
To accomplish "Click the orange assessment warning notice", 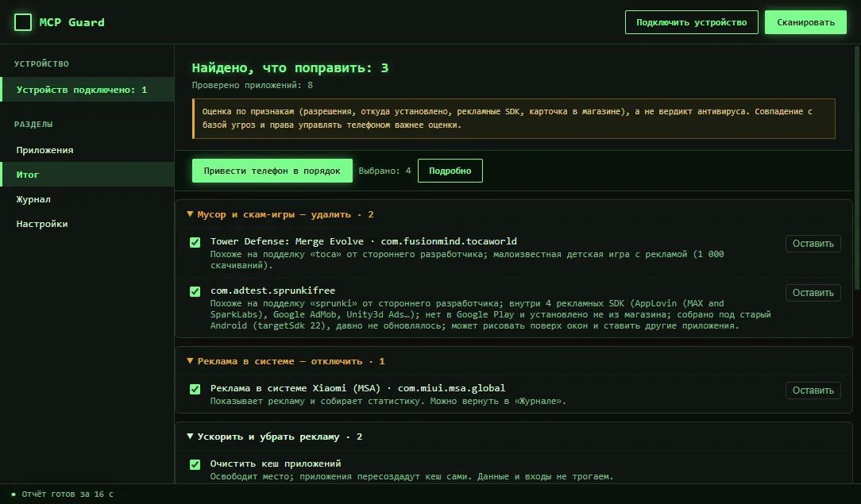I will 513,118.
